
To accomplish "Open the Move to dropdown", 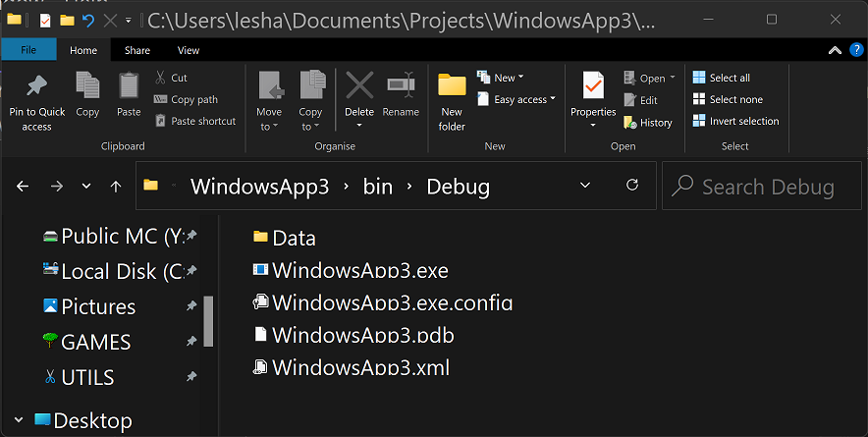I will [x=269, y=102].
